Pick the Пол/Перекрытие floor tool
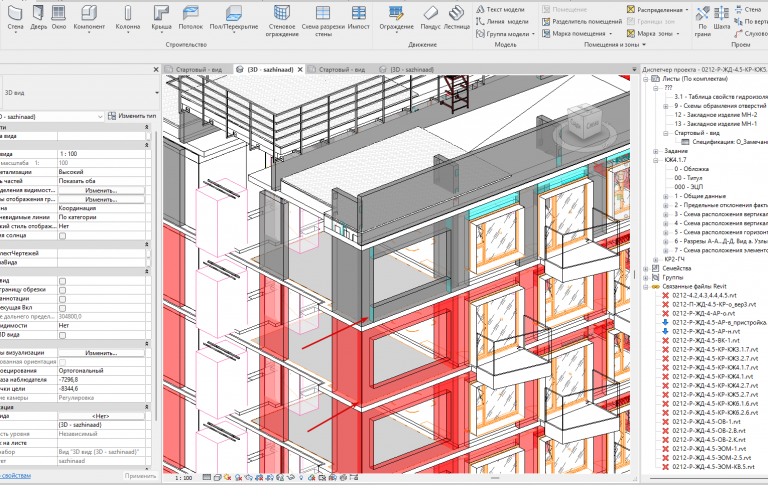Screen dimensions: 768x485 click(x=234, y=17)
